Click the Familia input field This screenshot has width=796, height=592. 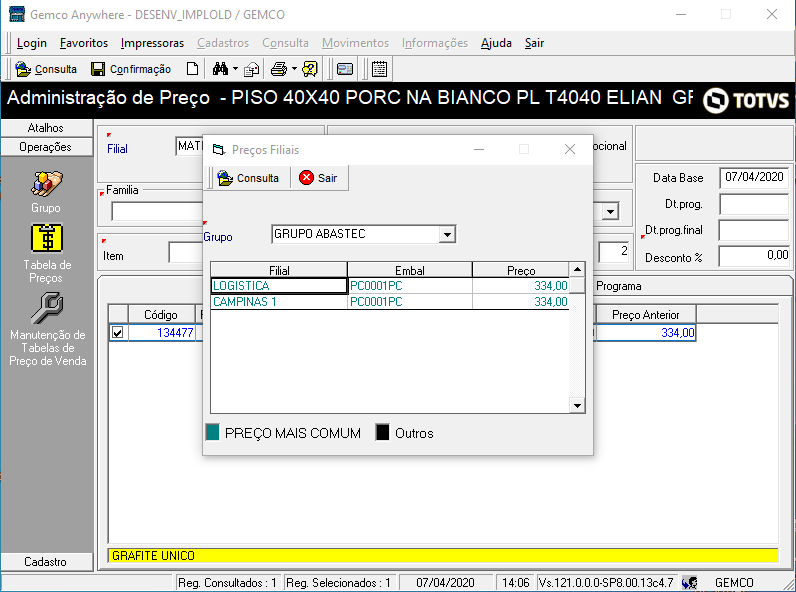tap(157, 211)
